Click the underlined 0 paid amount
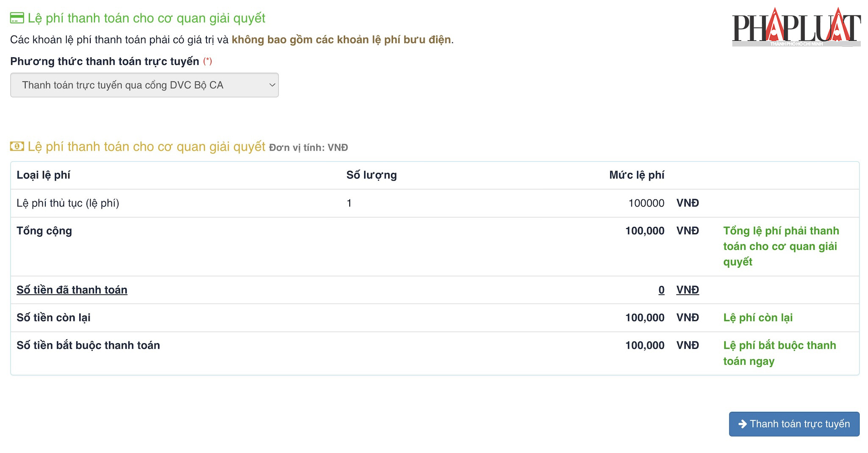Viewport: 868px width, 453px height. (x=661, y=290)
